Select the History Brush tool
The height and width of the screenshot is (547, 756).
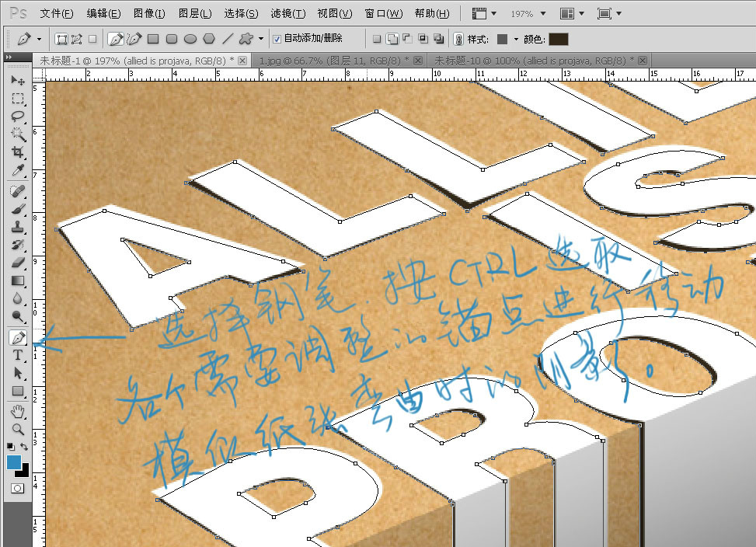(x=18, y=245)
